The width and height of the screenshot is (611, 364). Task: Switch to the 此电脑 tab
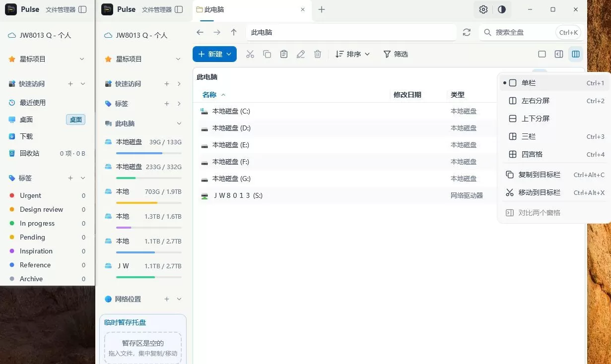(252, 9)
